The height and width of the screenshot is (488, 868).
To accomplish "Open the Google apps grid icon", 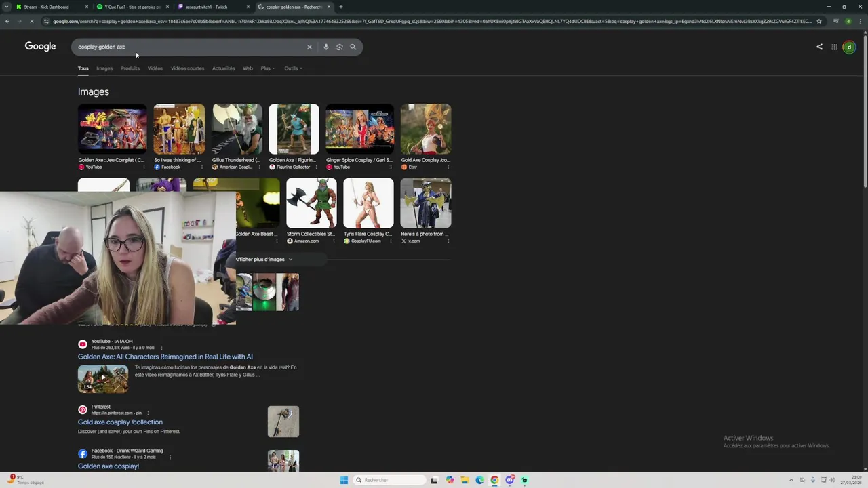I will tap(834, 47).
